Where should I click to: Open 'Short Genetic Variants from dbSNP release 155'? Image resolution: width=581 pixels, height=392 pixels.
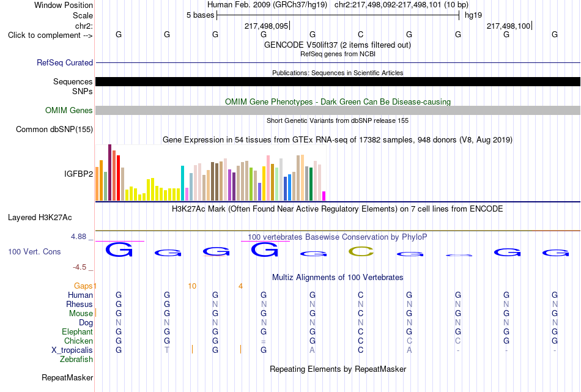338,121
